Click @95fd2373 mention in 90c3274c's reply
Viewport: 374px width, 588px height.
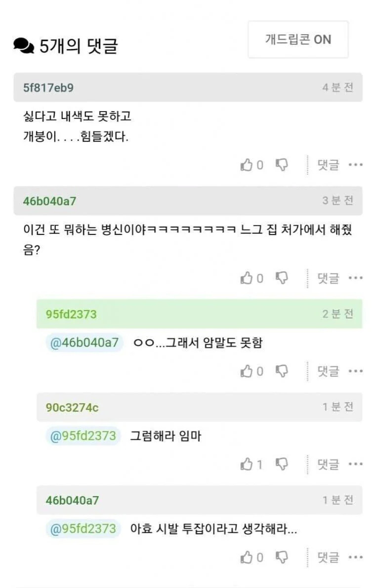tap(83, 436)
